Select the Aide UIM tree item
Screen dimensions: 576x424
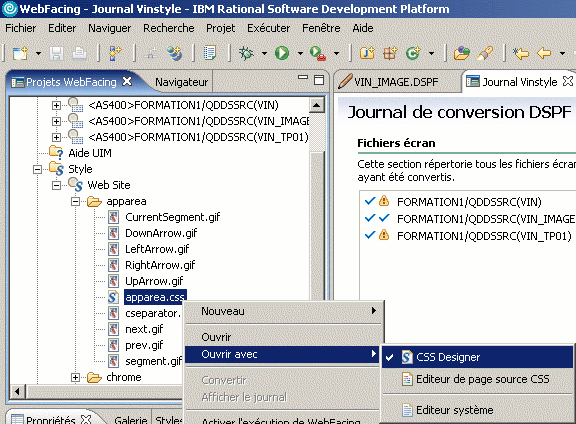(90, 153)
